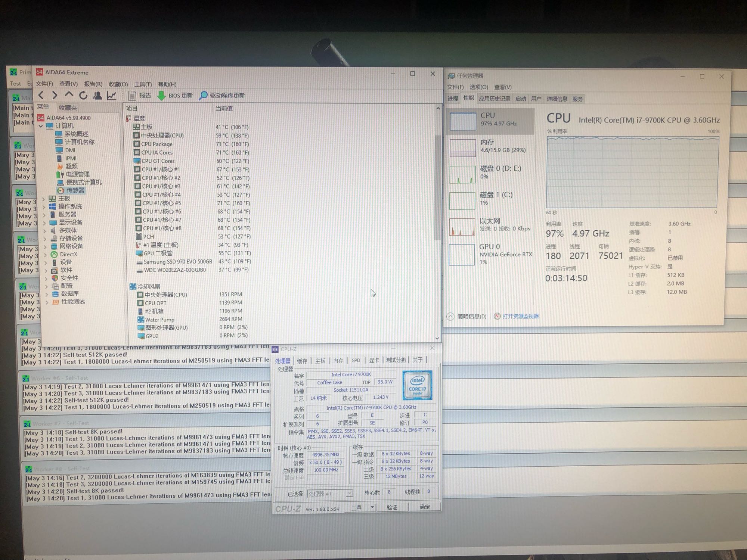
Task: Click AIDA64 sensor list scrollbar thumb
Action: click(437, 187)
